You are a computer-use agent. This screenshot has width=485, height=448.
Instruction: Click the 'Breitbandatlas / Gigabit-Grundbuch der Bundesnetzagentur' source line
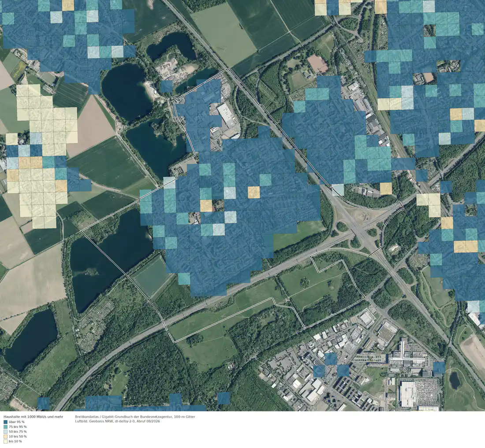(135, 417)
